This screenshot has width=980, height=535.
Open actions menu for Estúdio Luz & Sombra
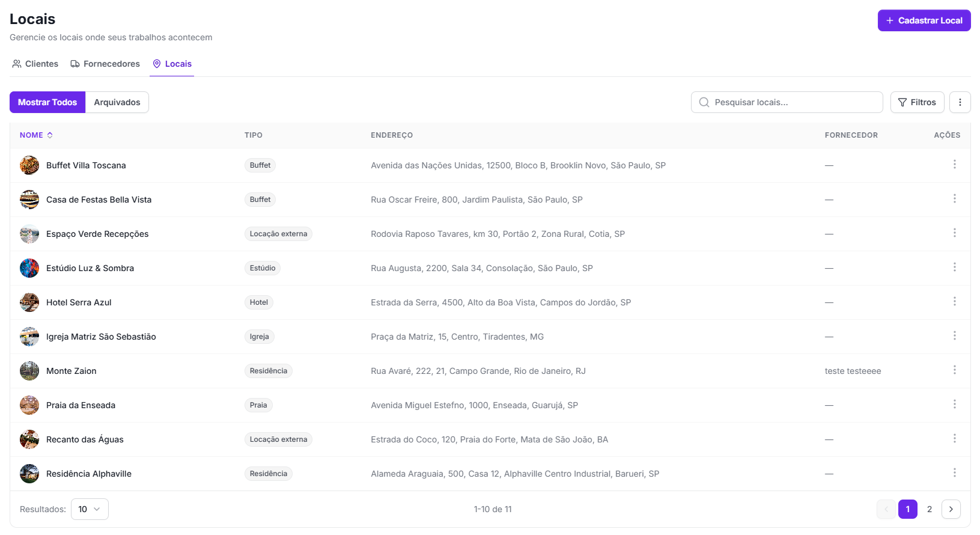tap(954, 267)
